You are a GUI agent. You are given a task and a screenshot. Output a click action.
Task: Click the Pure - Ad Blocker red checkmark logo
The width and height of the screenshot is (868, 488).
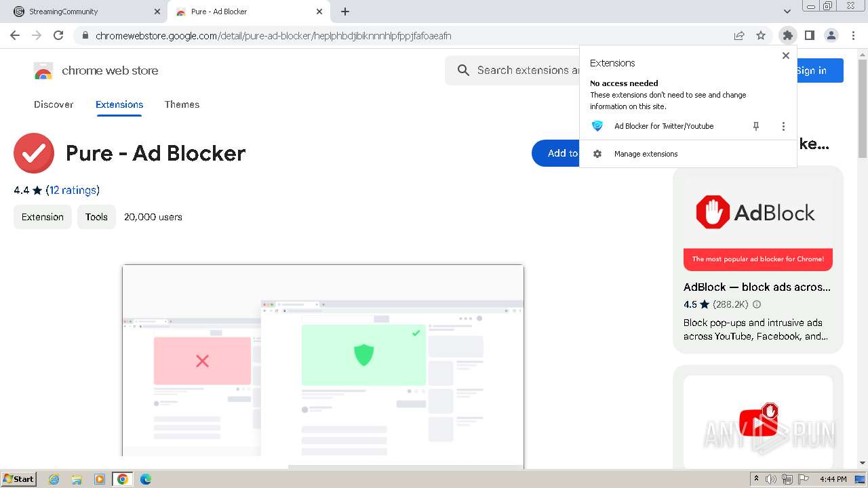(34, 153)
